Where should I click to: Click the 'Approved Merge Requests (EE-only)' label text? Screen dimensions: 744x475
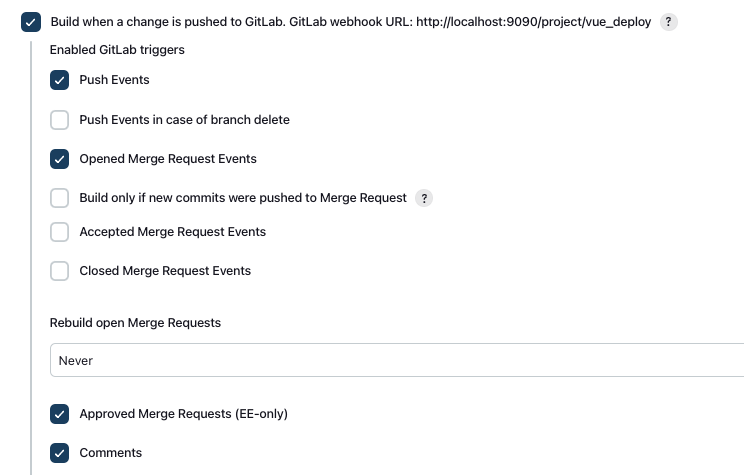[183, 414]
